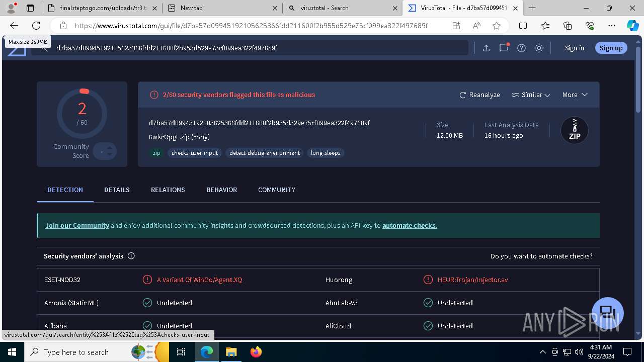Click Security vendors' analysis info icon

click(131, 256)
